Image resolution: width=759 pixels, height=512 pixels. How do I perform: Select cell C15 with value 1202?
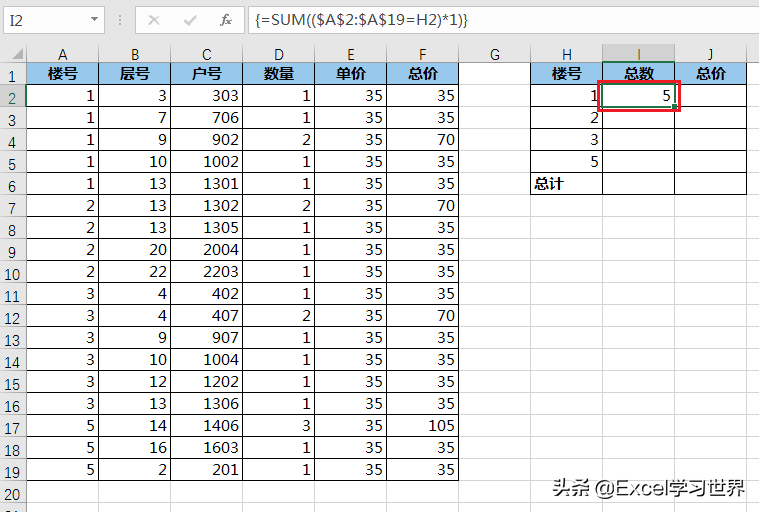207,382
